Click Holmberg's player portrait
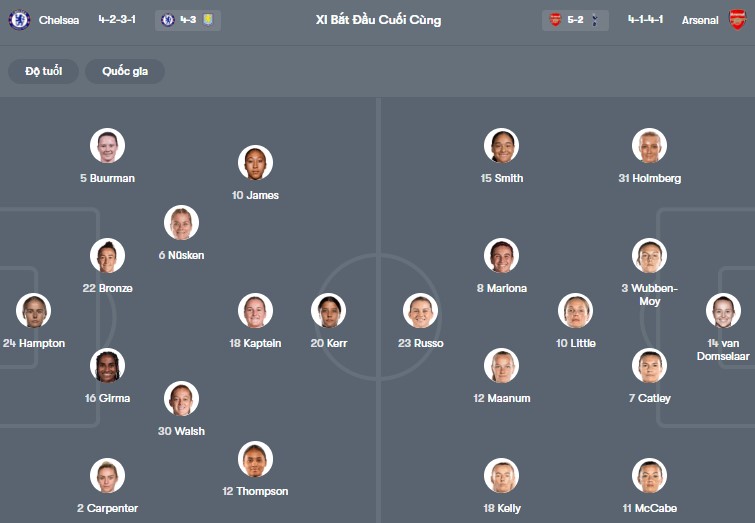This screenshot has width=755, height=523. (x=649, y=146)
